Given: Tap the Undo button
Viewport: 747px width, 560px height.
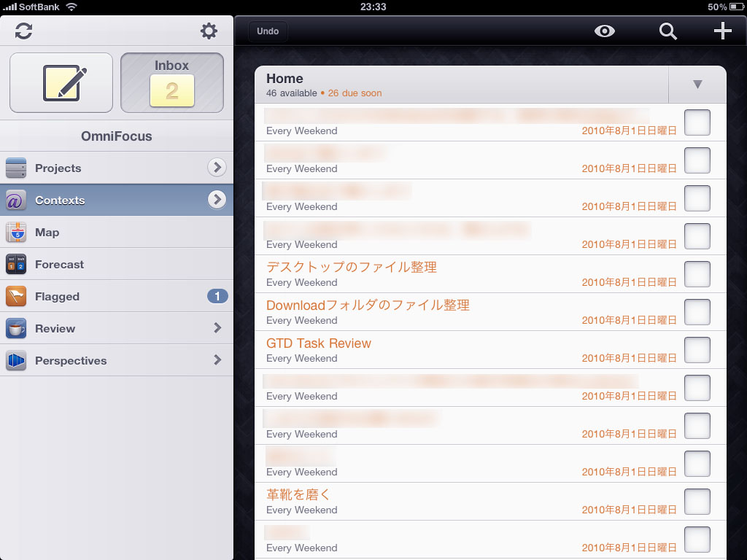Looking at the screenshot, I should click(268, 31).
